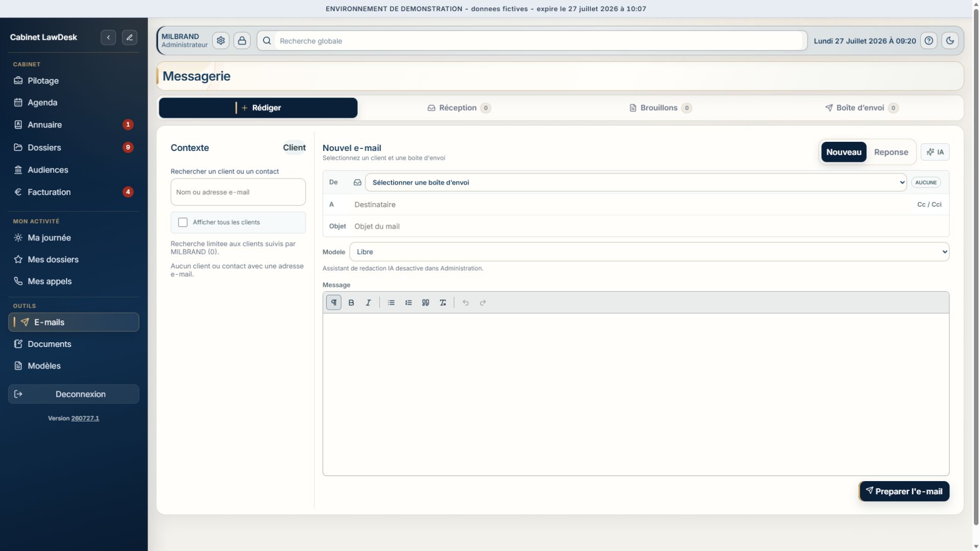Image resolution: width=980 pixels, height=551 pixels.
Task: Click mailbox envelope icon in De row
Action: [357, 182]
